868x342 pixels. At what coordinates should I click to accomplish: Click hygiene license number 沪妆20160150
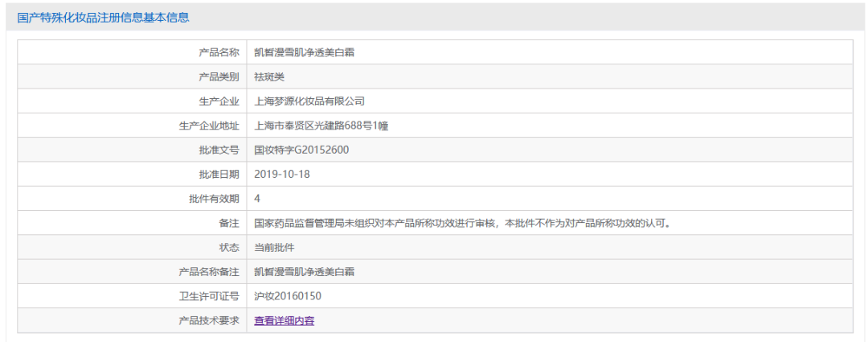(288, 296)
